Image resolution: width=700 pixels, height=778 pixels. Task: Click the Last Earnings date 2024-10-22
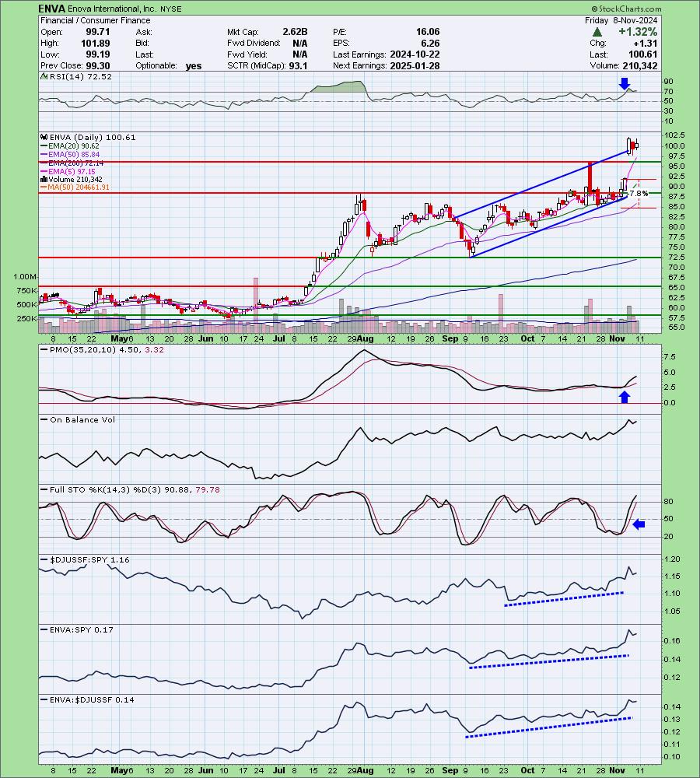415,54
